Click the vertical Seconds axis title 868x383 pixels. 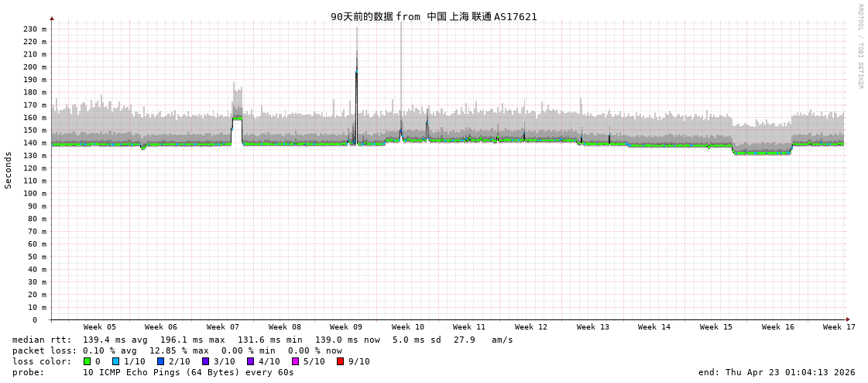tap(9, 171)
